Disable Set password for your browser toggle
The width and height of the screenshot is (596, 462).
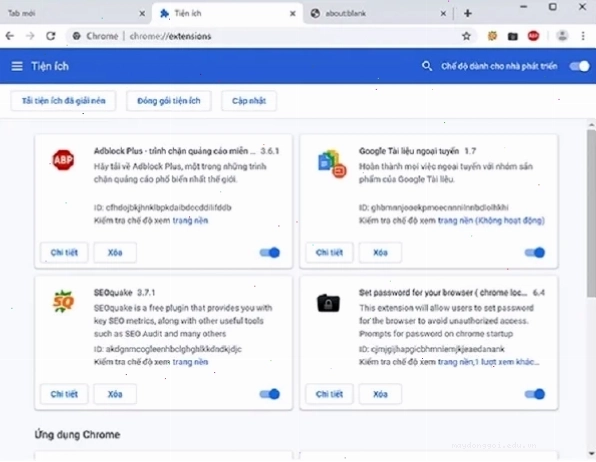tap(534, 394)
